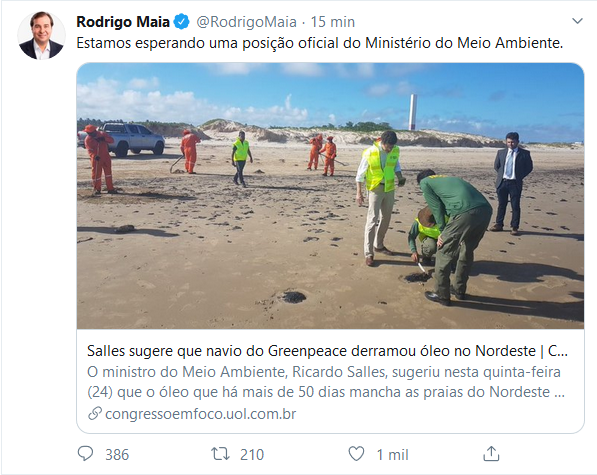This screenshot has width=597, height=475.
Task: Click the link chain icon beside domain
Action: [95, 413]
